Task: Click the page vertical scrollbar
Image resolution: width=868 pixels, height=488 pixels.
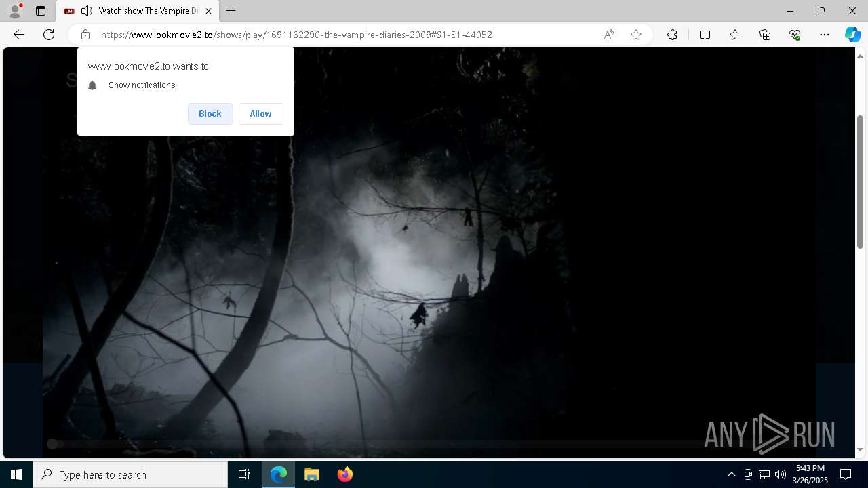Action: [x=861, y=181]
